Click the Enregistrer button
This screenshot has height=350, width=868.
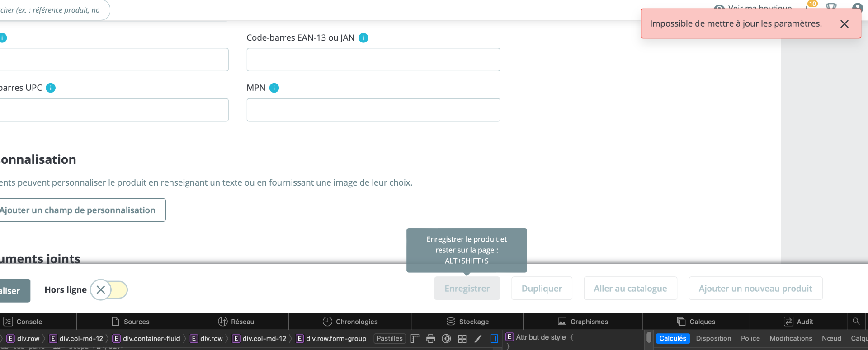coord(467,289)
